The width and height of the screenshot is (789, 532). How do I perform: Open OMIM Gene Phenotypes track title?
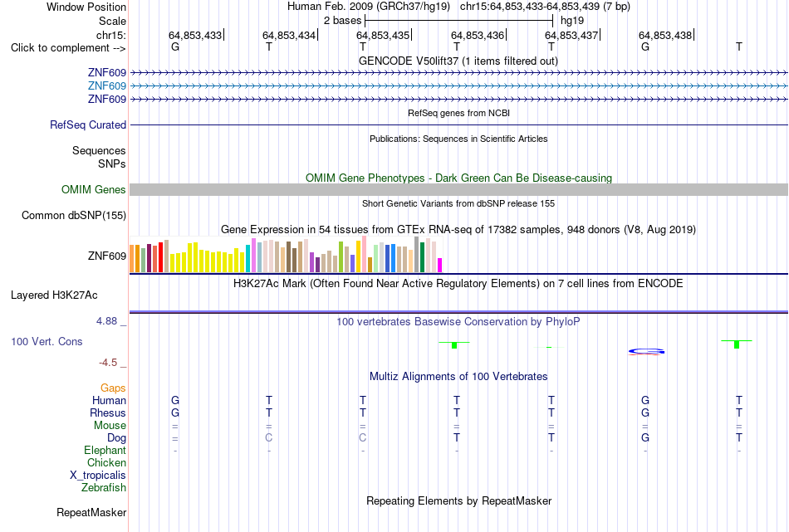click(x=458, y=178)
